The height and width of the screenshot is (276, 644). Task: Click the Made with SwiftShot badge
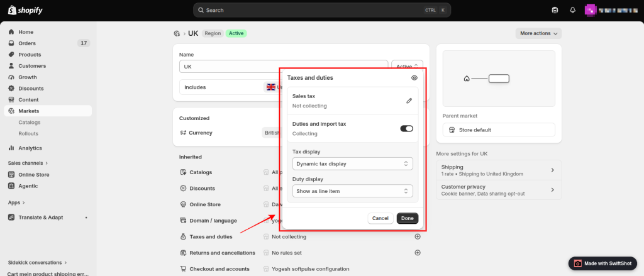pyautogui.click(x=602, y=263)
